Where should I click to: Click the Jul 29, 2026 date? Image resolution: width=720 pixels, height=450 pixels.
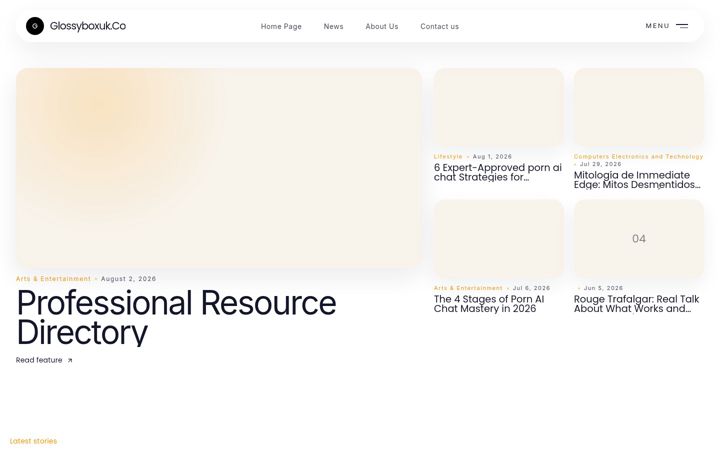(x=601, y=164)
